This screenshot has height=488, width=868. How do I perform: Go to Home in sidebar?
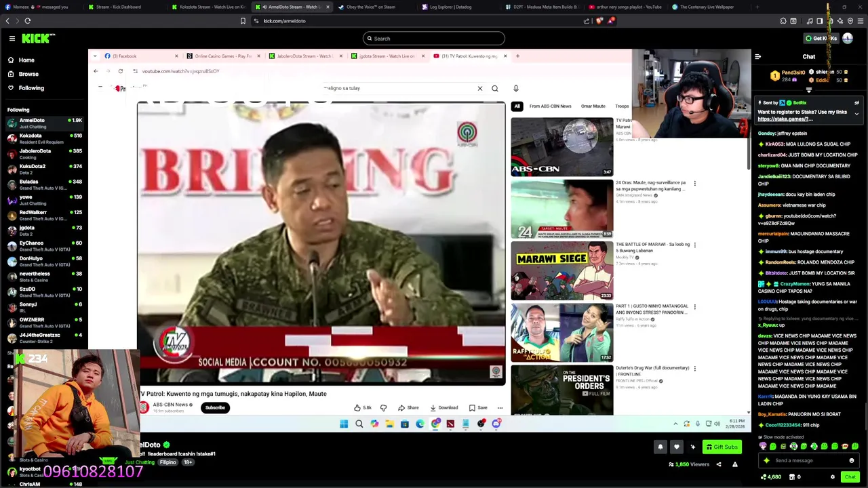coord(26,60)
